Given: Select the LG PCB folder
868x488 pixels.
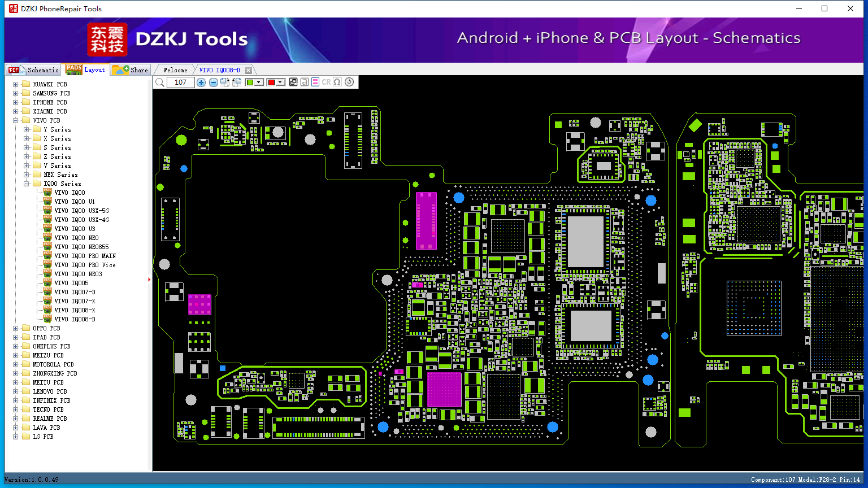Looking at the screenshot, I should pyautogui.click(x=43, y=437).
